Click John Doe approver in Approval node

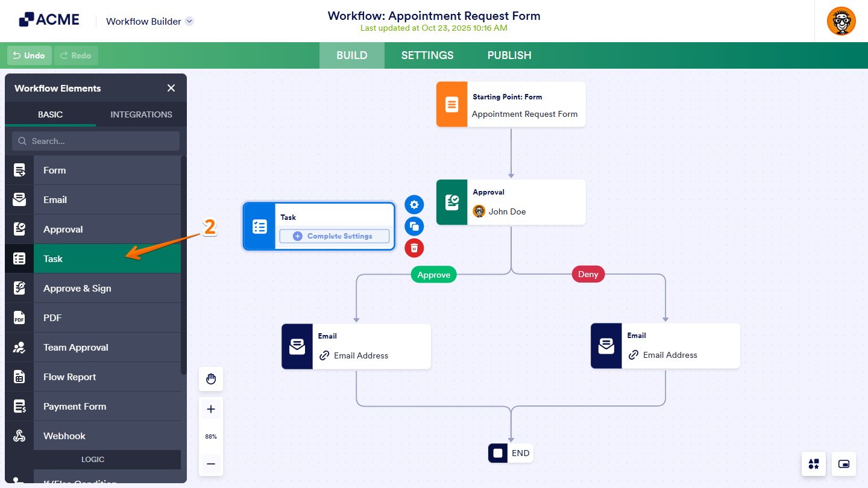tap(507, 211)
